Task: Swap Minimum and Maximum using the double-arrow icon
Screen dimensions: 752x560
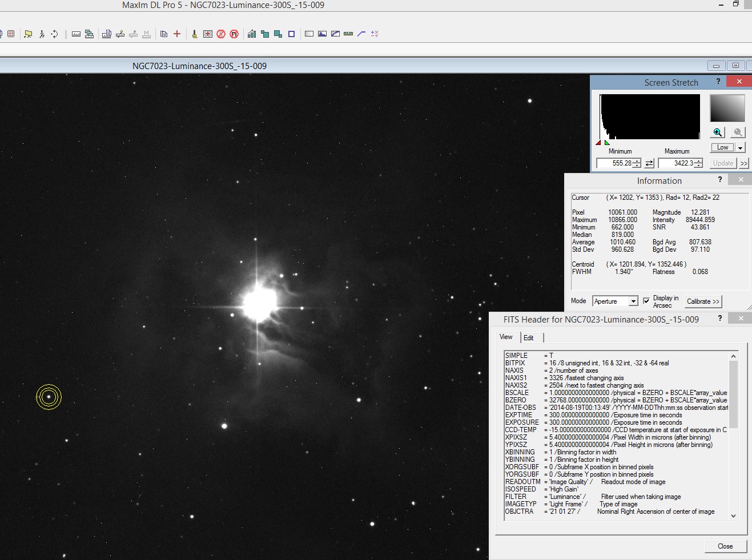Action: pos(649,163)
